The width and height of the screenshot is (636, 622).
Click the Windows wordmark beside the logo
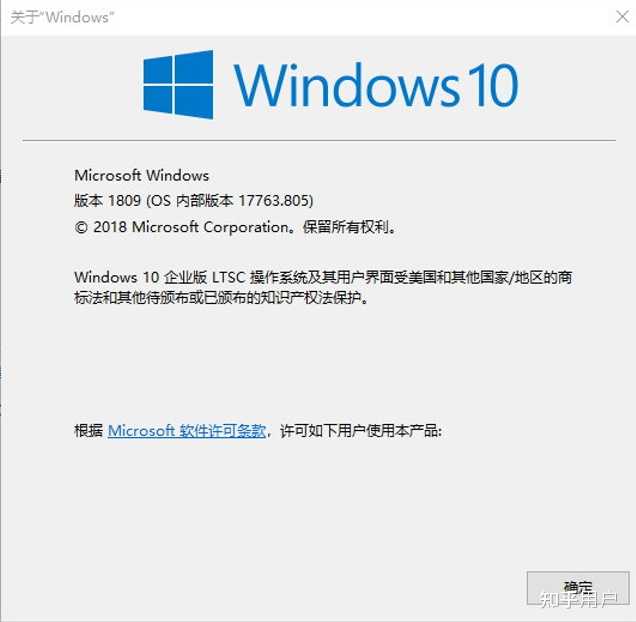pos(347,85)
